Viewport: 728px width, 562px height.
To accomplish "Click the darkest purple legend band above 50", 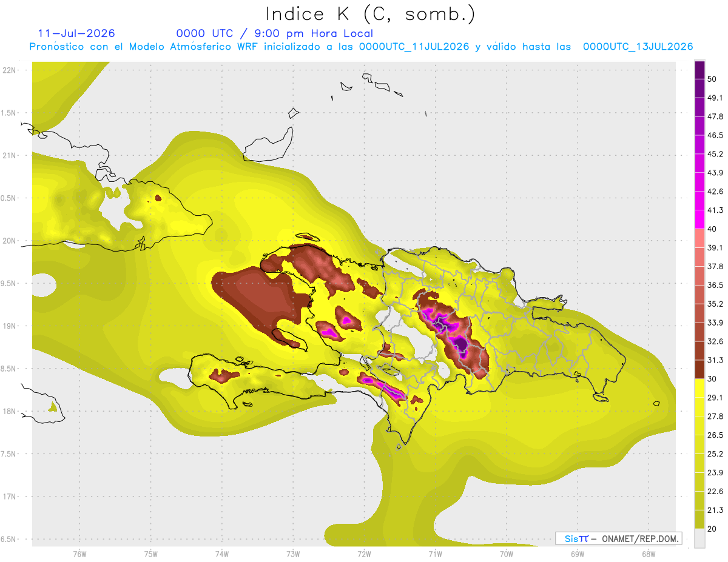I will (699, 70).
